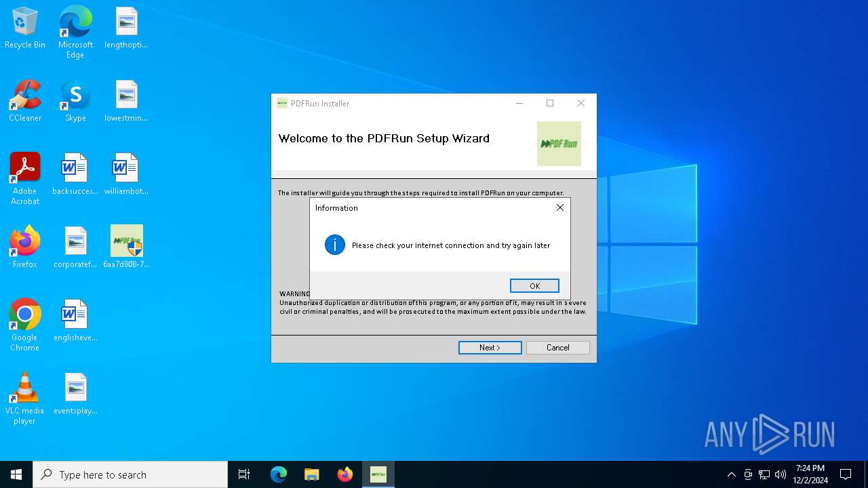Open Task View on the taskbar
The width and height of the screenshot is (868, 488).
244,474
